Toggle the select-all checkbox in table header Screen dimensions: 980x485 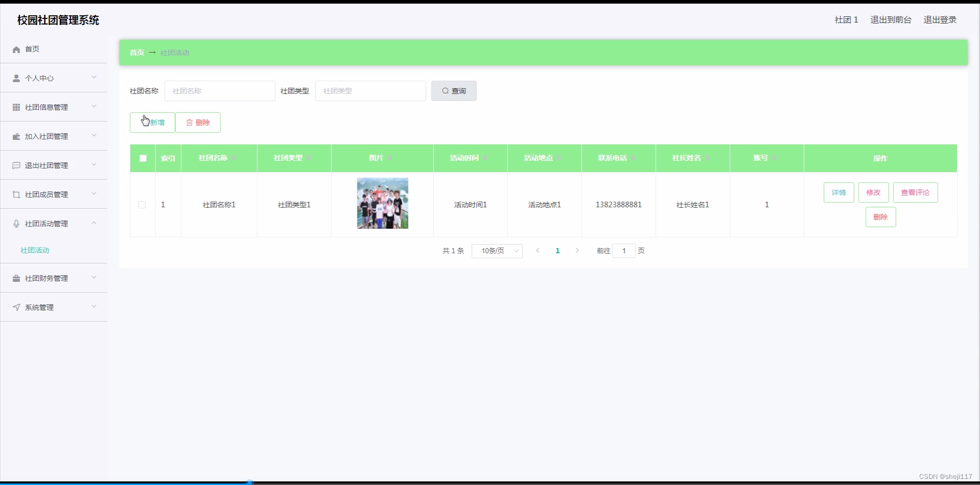click(142, 158)
